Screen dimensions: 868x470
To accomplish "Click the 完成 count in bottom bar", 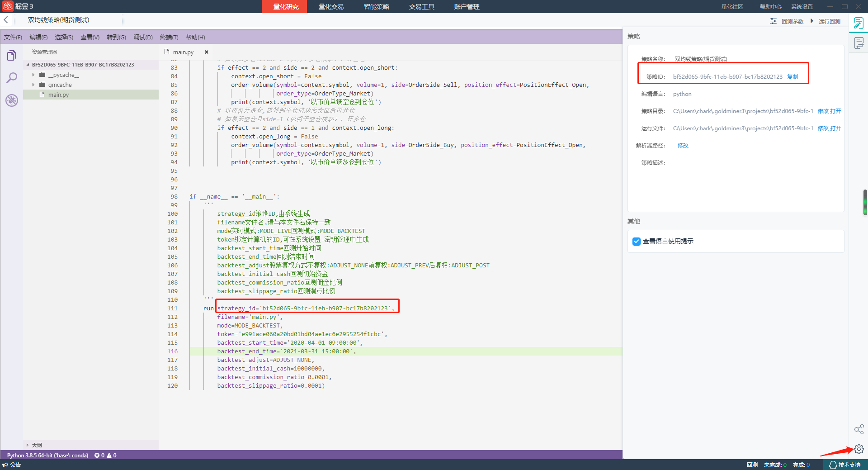I will coord(801,465).
